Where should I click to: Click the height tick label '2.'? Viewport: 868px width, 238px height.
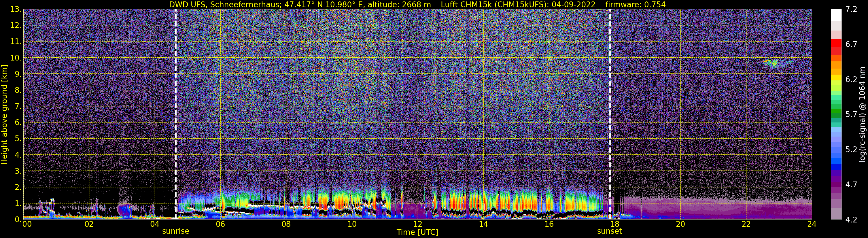click(x=18, y=188)
